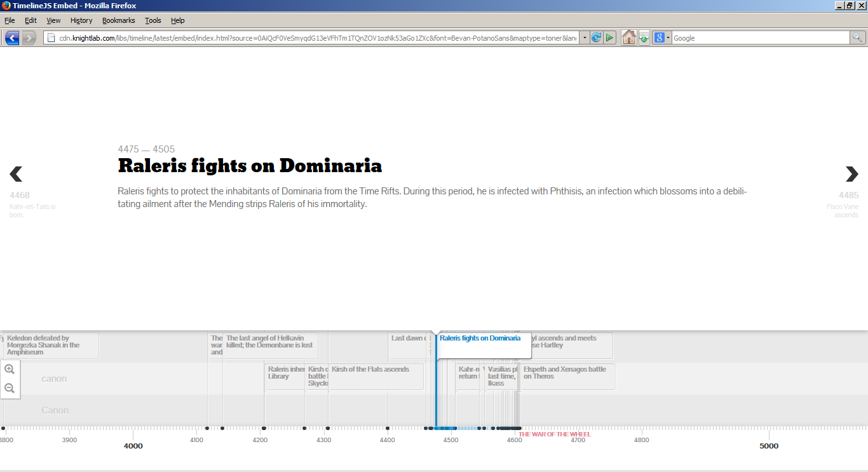868x472 pixels.
Task: Click the 5000 year label on axis
Action: 769,446
